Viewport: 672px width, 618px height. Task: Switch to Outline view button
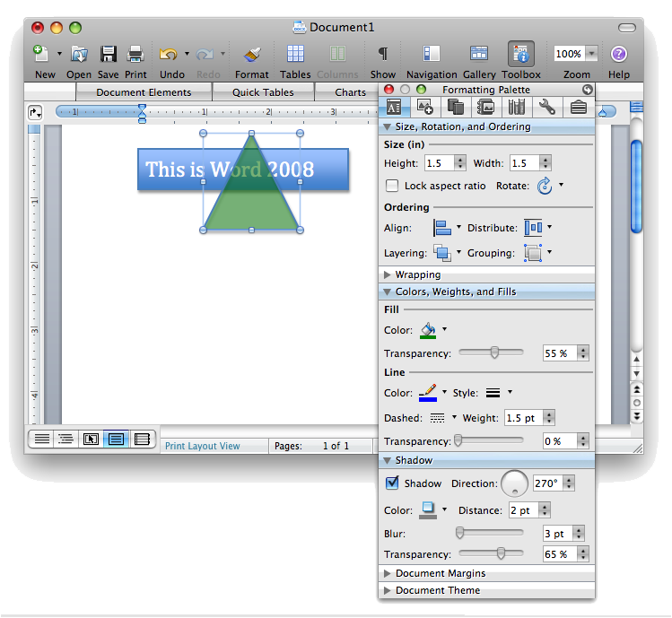65,439
